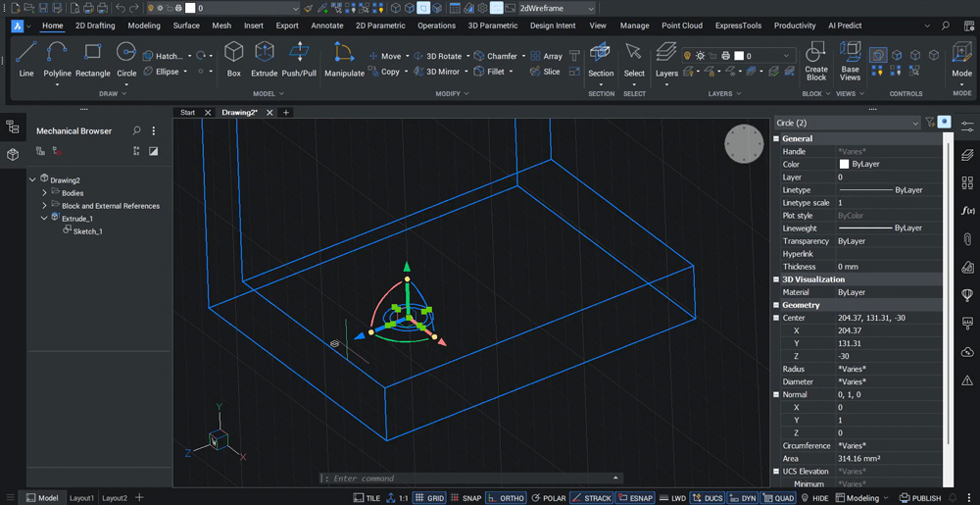
Task: Click the Enter command input line
Action: point(472,479)
